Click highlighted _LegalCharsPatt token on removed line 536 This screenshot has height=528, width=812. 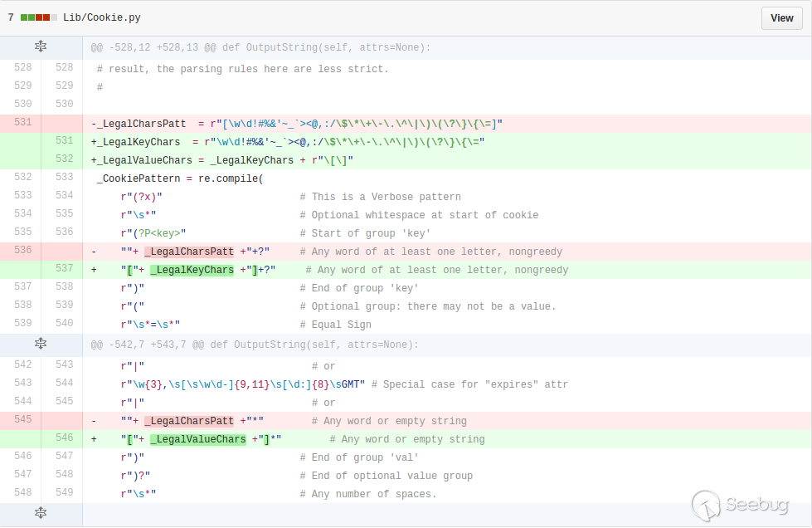pos(190,252)
